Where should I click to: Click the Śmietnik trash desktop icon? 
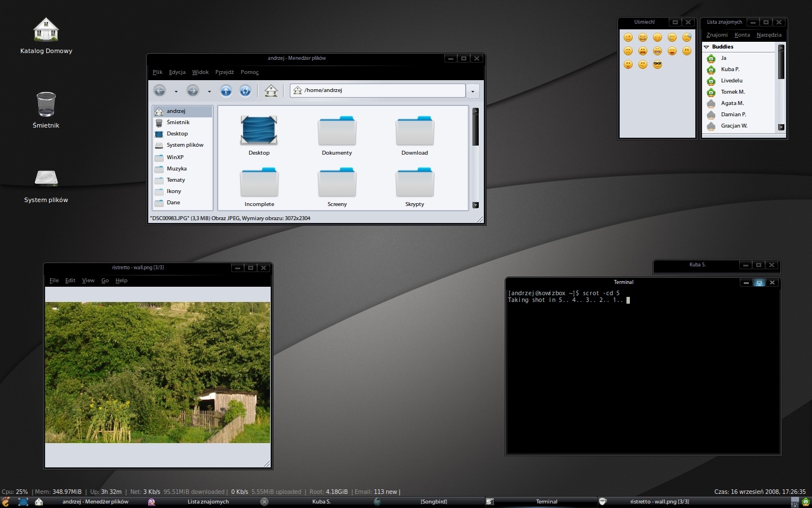[46, 104]
